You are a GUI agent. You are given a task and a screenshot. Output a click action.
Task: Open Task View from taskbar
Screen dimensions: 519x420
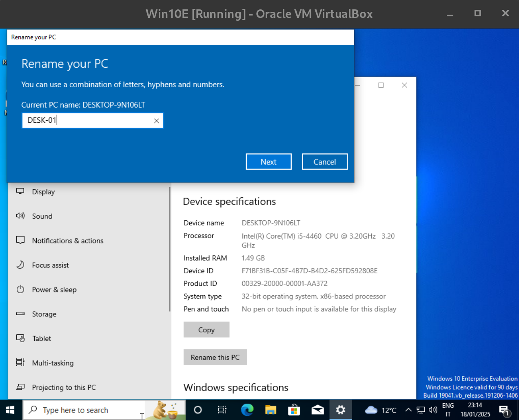coord(222,410)
